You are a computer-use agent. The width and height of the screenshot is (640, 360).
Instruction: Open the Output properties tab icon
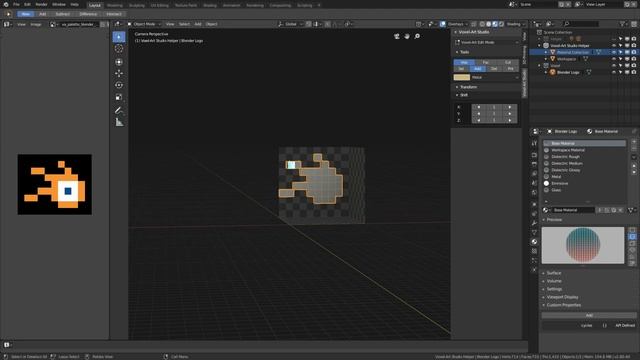534,164
